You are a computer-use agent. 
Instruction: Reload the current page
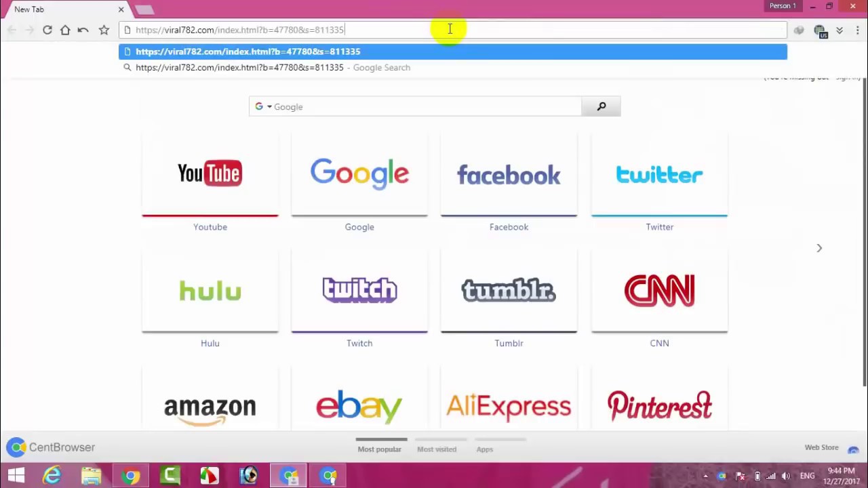coord(47,30)
